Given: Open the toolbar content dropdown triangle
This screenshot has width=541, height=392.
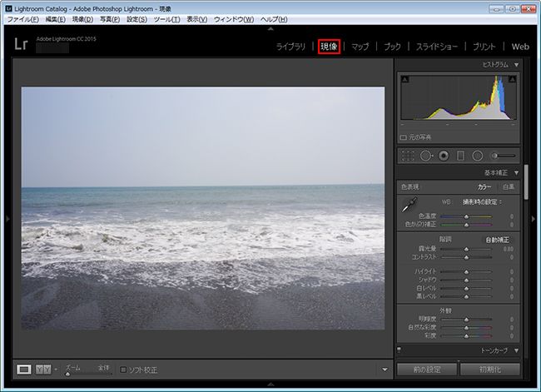Looking at the screenshot, I should click(385, 370).
